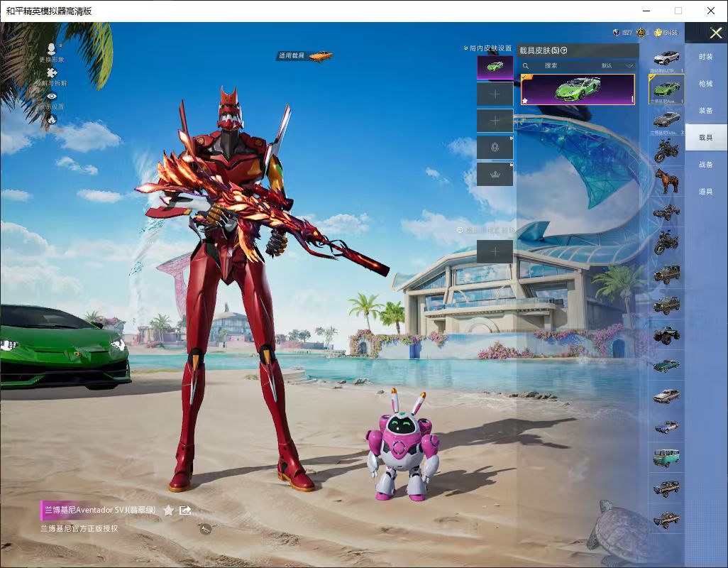Open the 分解与拆解 puzzle-piece icon

(52, 72)
